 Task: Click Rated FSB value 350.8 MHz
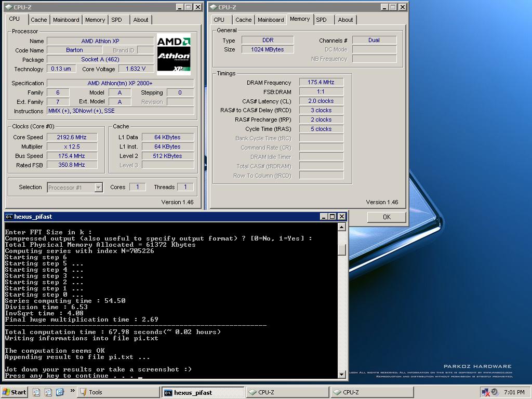[x=72, y=165]
